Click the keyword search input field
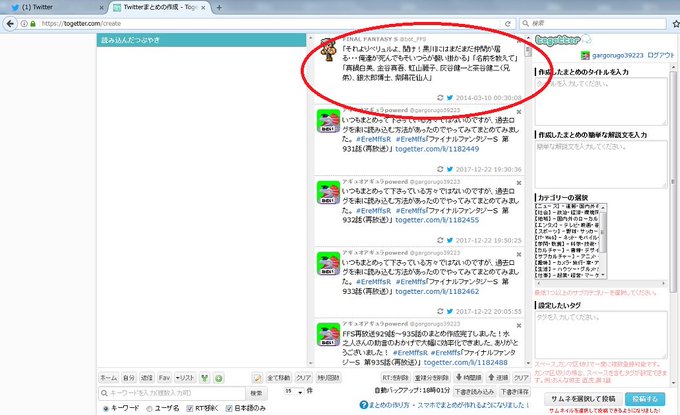The height and width of the screenshot is (415, 680). tap(172, 393)
